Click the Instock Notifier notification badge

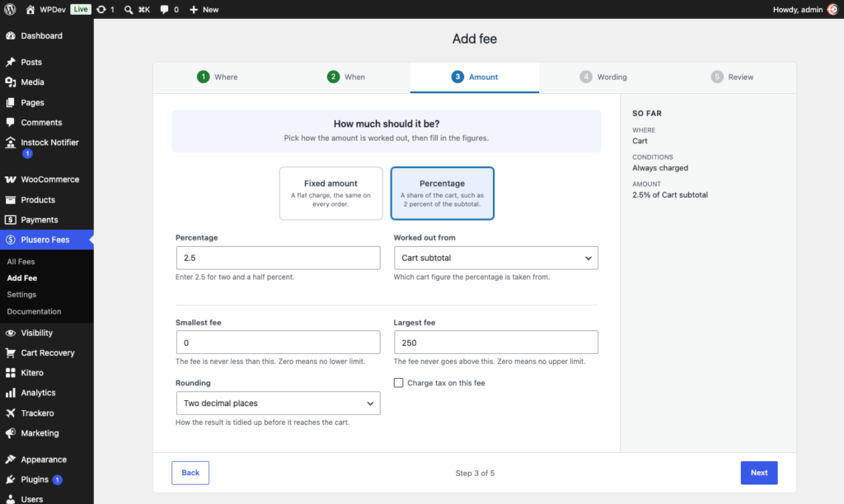click(x=27, y=154)
